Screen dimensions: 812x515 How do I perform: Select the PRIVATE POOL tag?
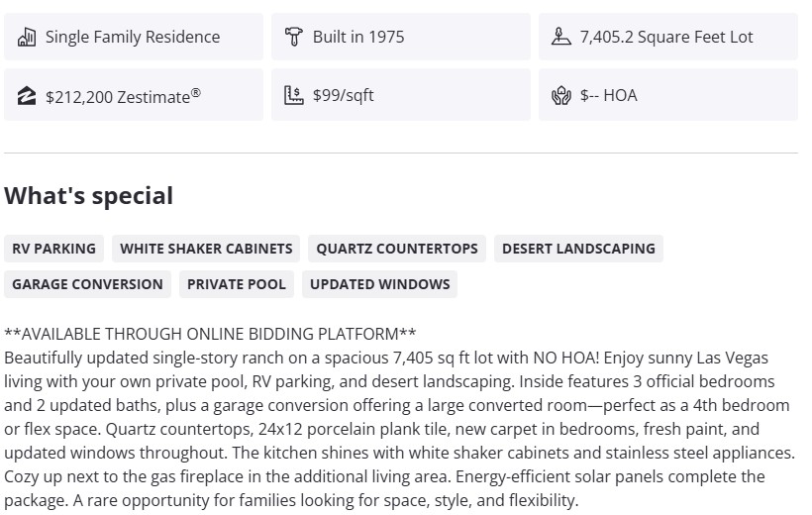(237, 284)
